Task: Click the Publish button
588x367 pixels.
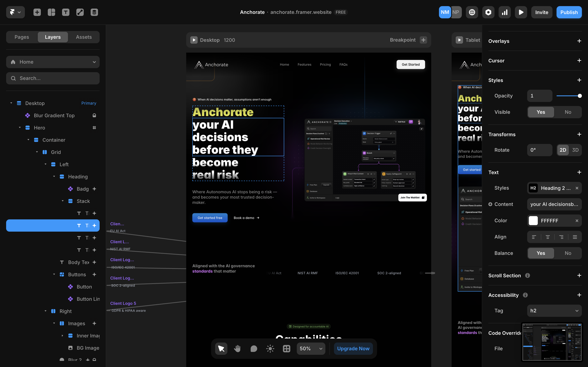Action: tap(569, 12)
